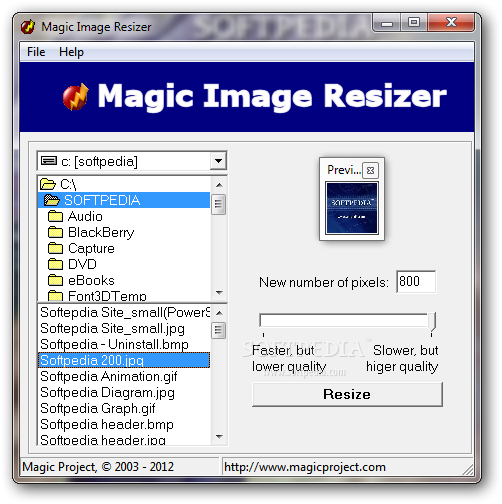Click folder list scroll up arrow
The width and height of the screenshot is (502, 504).
[x=219, y=185]
